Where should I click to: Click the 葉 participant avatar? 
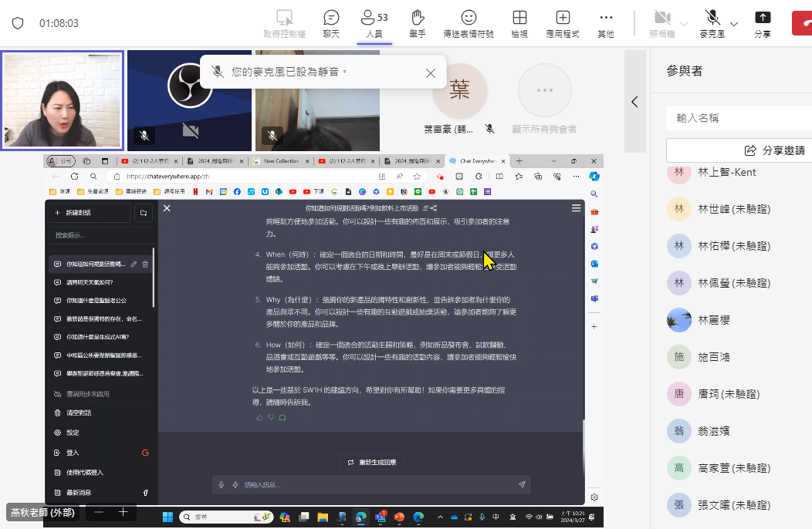(459, 90)
